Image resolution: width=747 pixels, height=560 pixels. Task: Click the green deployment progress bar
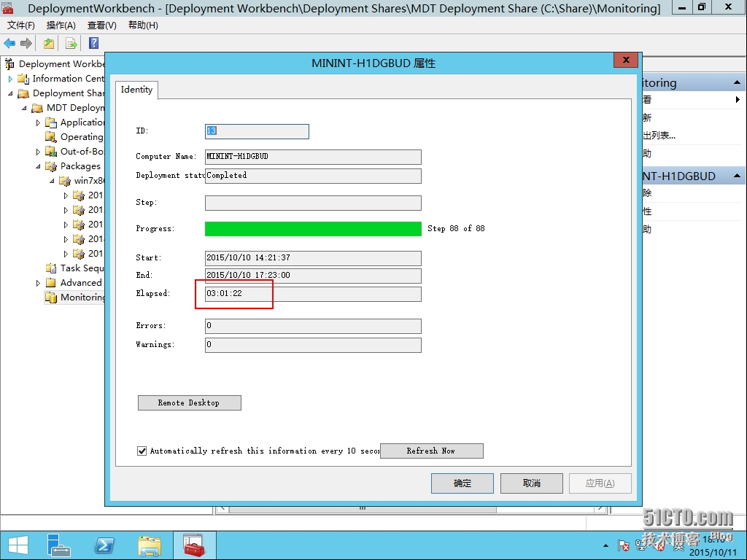tap(313, 229)
